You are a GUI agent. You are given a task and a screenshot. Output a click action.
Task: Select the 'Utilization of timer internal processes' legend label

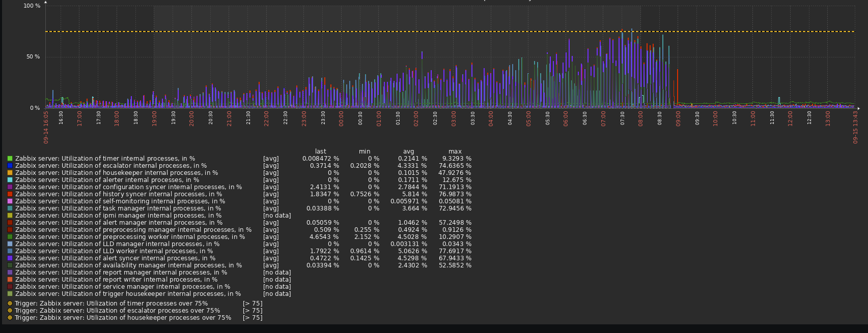[x=105, y=159]
